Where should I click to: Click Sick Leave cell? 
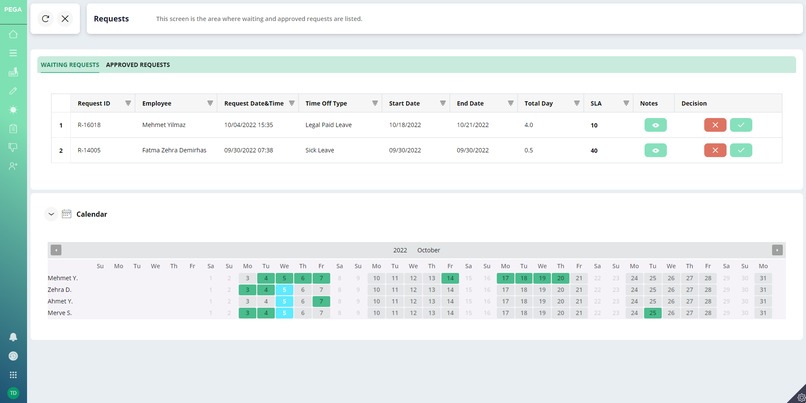320,150
